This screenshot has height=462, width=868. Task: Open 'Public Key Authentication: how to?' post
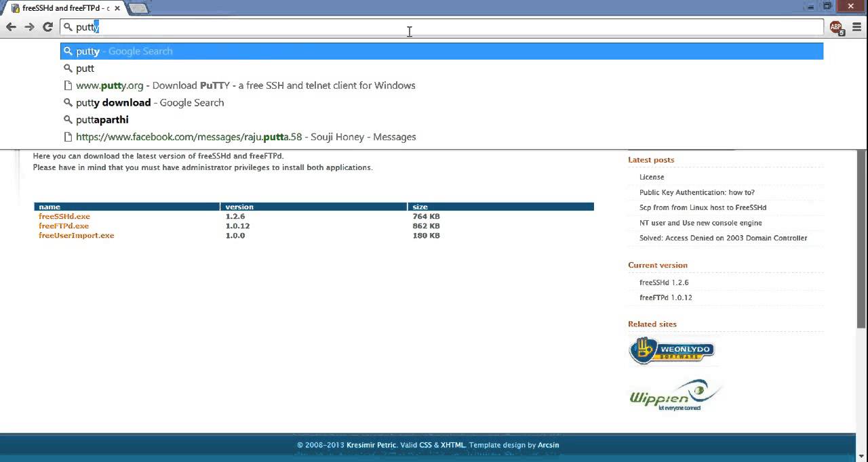[x=697, y=192]
